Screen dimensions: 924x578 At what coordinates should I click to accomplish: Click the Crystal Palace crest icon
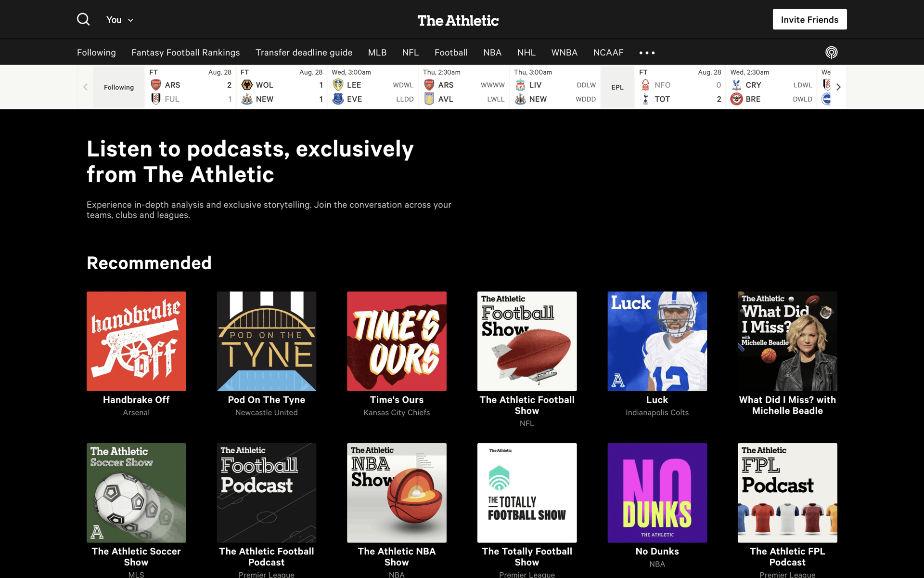(736, 85)
